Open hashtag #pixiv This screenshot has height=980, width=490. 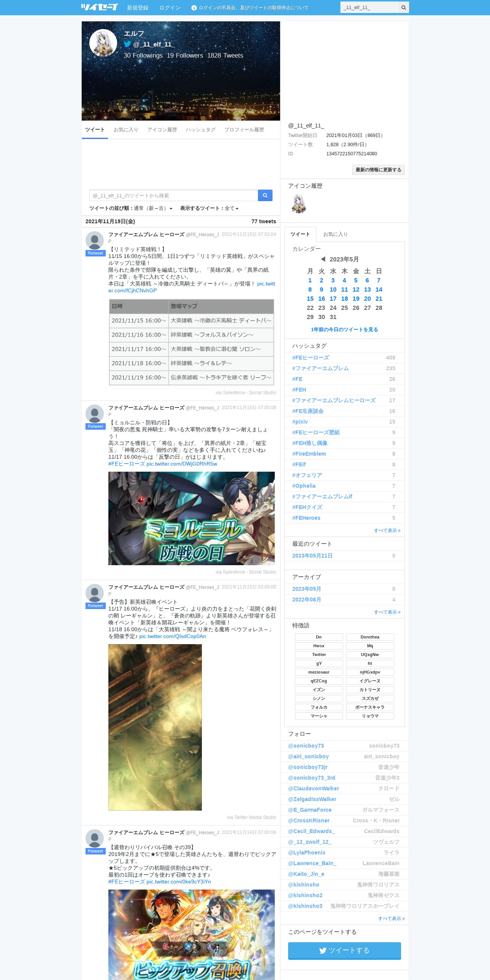point(300,422)
